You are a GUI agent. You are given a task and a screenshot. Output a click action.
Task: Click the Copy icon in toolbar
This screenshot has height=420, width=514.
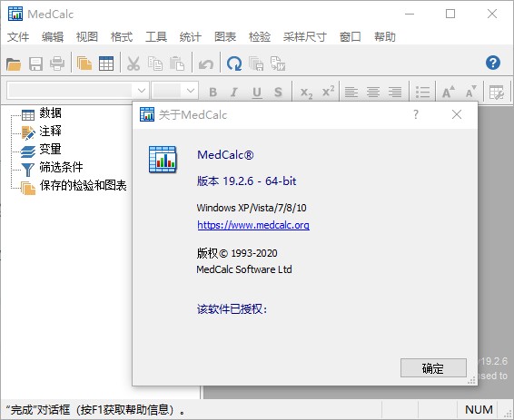pyautogui.click(x=155, y=63)
